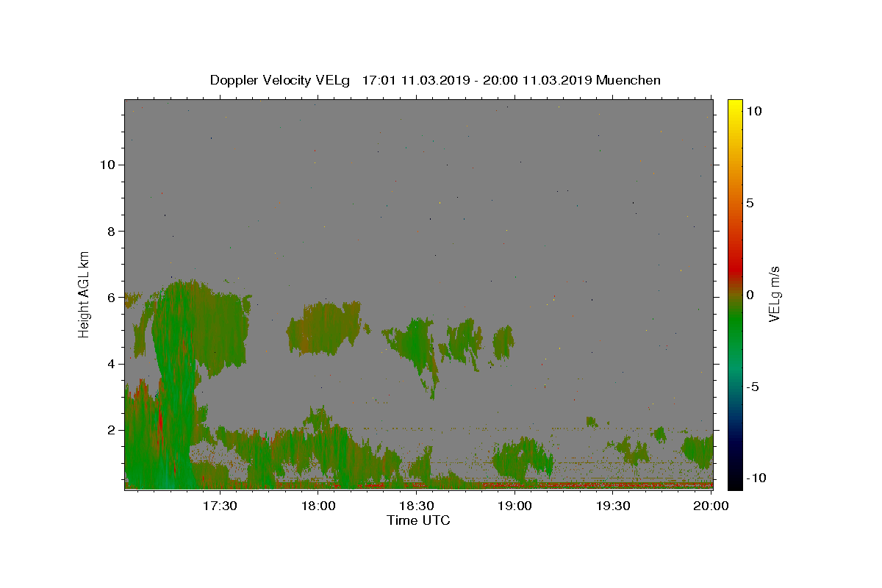Screen dimensions: 882x588
Task: Click the 19:00 time tick label
Action: click(x=514, y=506)
